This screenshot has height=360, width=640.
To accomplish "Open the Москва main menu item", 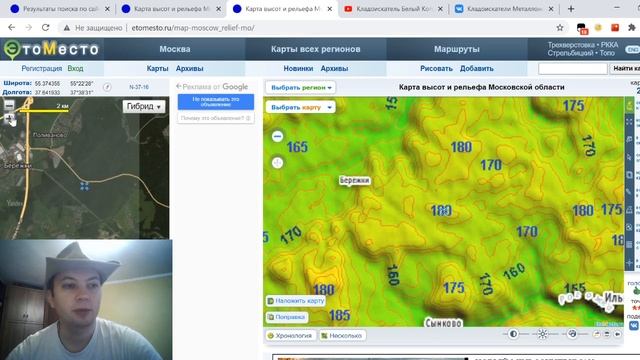I will tap(175, 49).
